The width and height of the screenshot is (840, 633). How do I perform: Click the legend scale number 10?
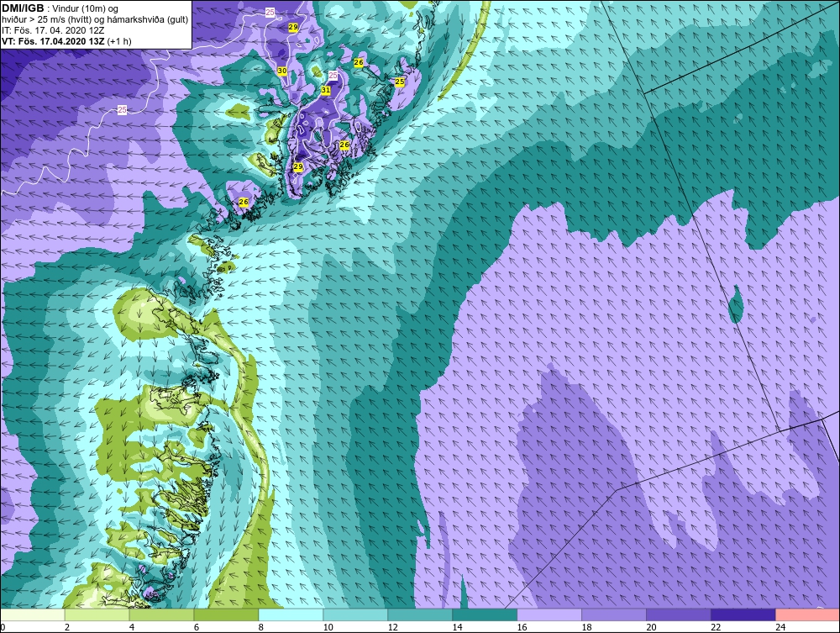[328, 627]
